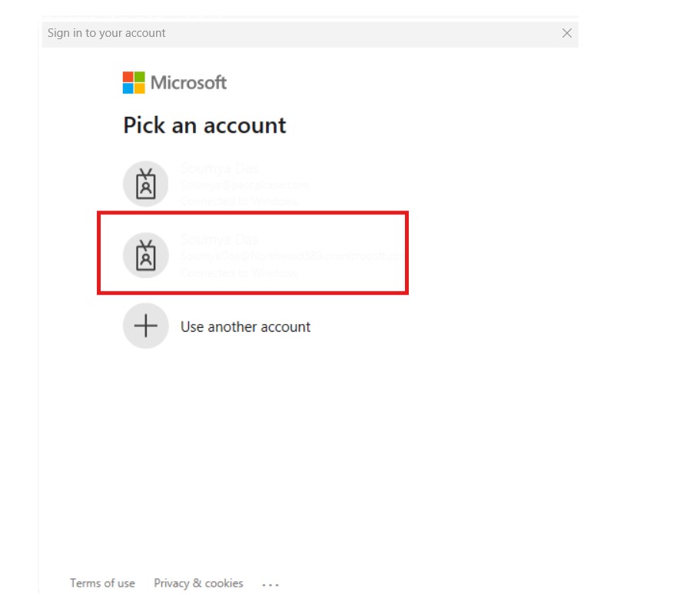This screenshot has height=595, width=700.
Task: Click the Soumya Das name in red box
Action: tap(218, 240)
